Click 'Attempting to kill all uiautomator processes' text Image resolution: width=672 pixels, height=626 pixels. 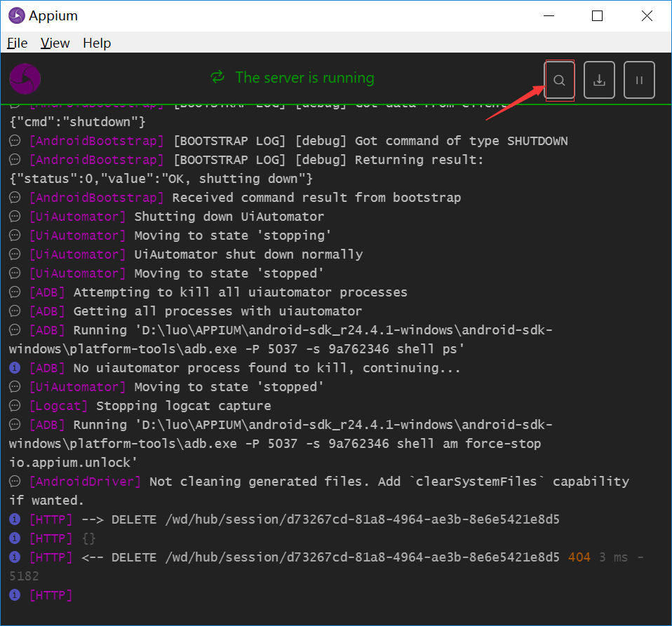pos(241,292)
